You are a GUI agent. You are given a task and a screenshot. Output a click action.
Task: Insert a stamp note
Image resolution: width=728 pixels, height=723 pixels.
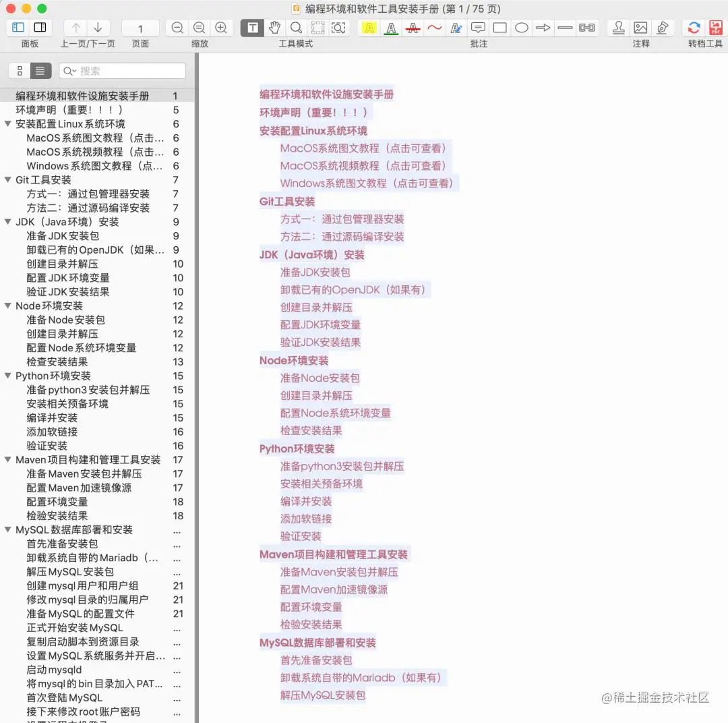click(x=618, y=28)
